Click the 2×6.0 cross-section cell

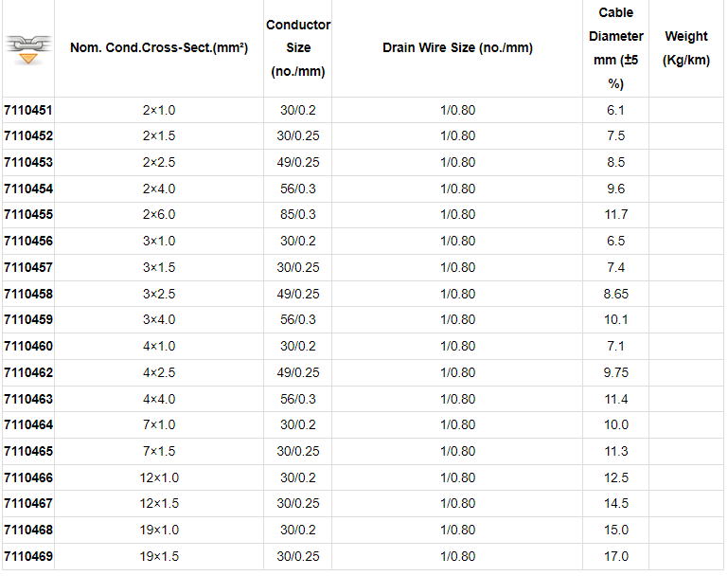coord(159,215)
